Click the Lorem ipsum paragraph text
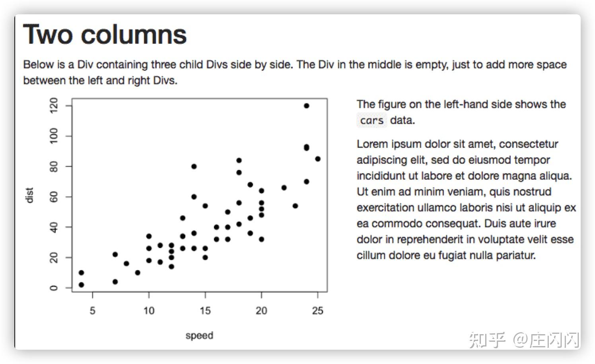 pyautogui.click(x=466, y=199)
